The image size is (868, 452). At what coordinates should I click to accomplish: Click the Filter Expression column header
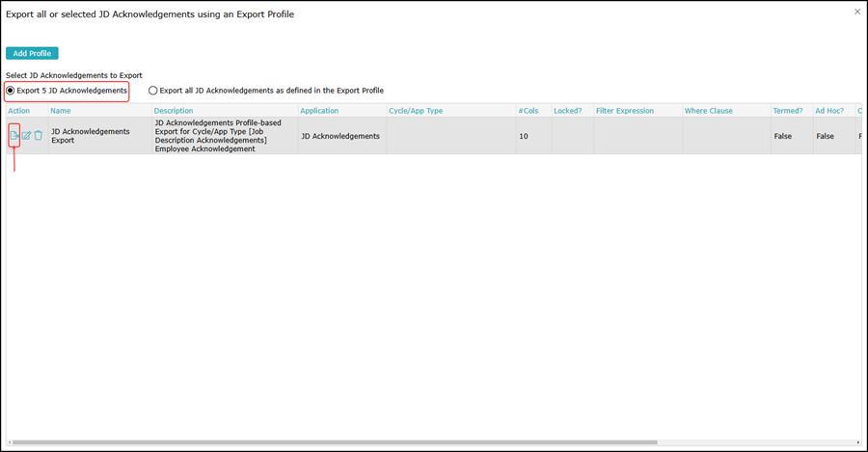click(625, 111)
